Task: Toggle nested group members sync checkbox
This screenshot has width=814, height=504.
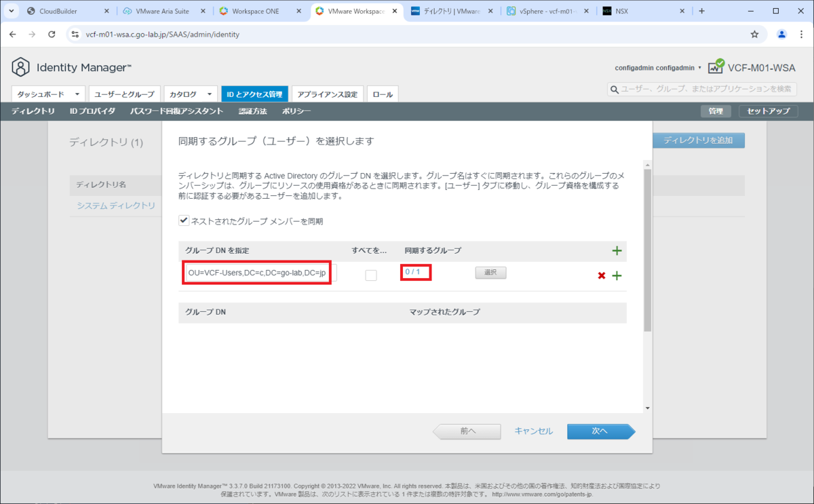Action: point(183,220)
